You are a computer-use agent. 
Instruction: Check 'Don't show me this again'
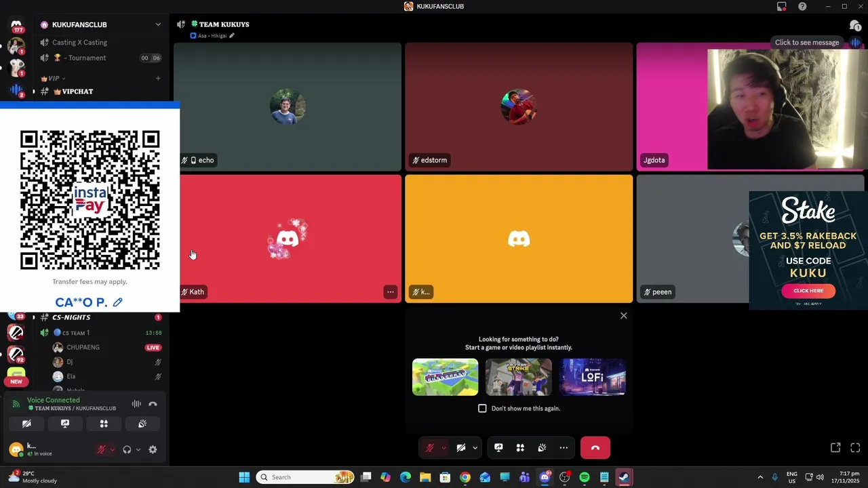482,409
